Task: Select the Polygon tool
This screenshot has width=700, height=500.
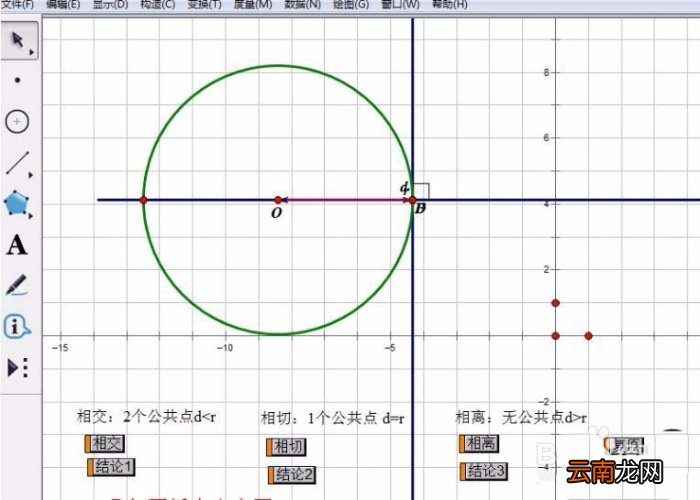Action: 17,204
